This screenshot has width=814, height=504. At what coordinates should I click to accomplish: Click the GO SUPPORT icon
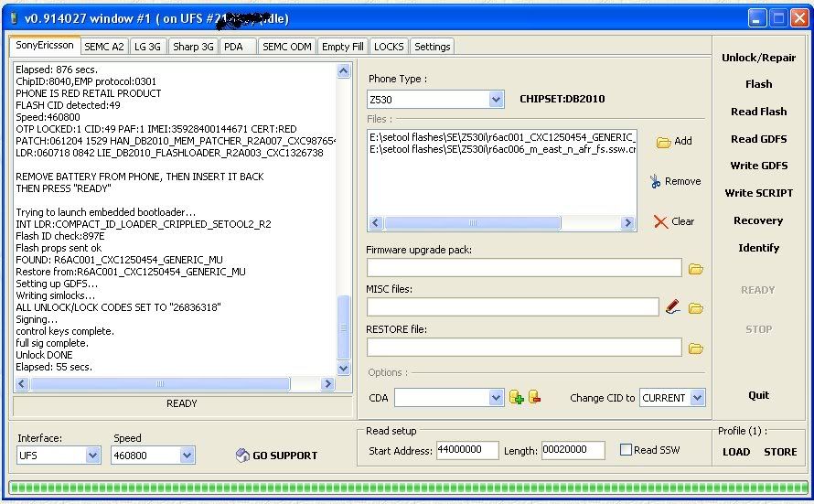click(242, 456)
